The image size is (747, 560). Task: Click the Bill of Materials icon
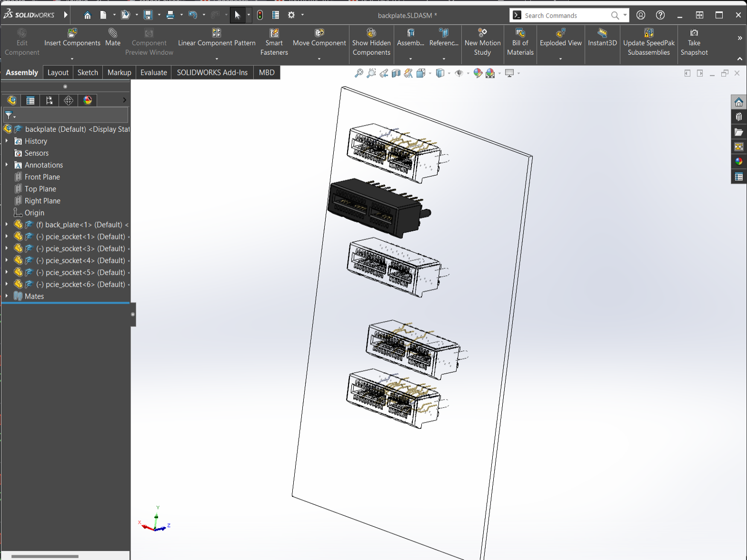(520, 33)
